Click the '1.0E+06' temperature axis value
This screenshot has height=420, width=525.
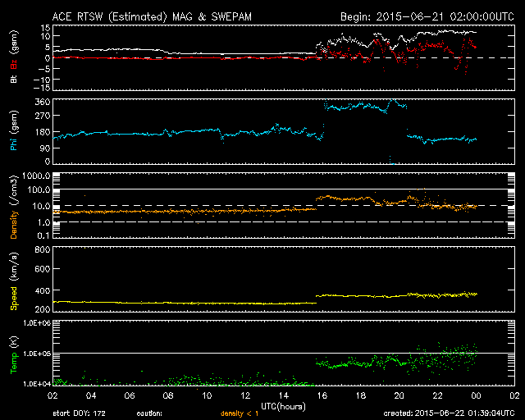pos(37,323)
